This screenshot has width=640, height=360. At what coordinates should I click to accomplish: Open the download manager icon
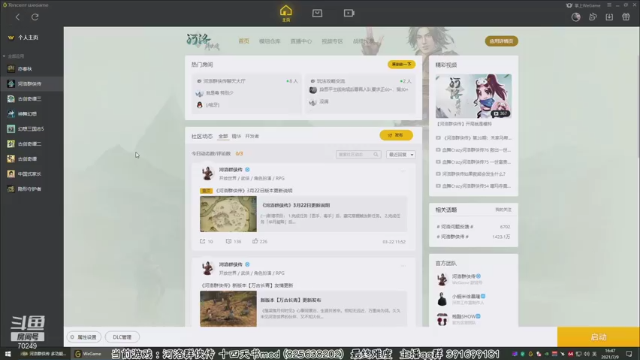pyautogui.click(x=609, y=17)
